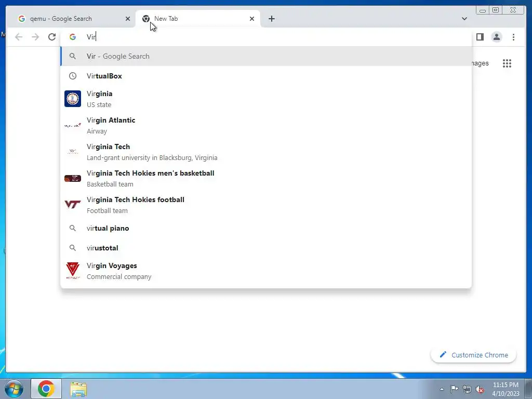Click Customize Chrome button
532x399 pixels.
click(x=473, y=355)
